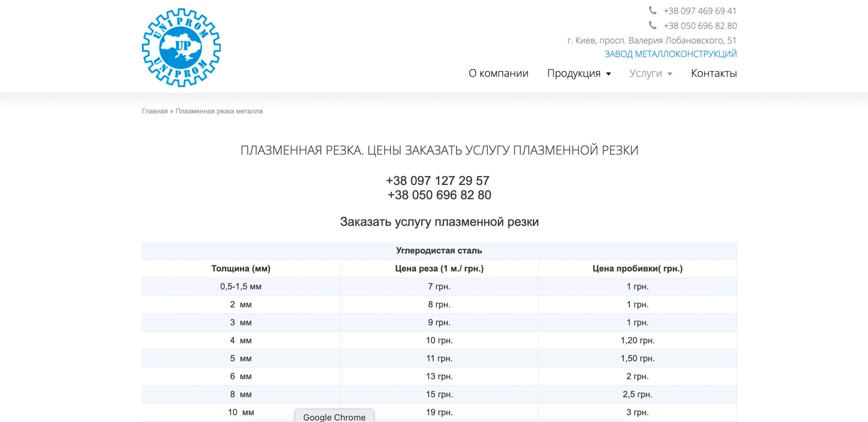Click the Google Chrome tooltip label
Screen dimensions: 868x422
point(334,417)
